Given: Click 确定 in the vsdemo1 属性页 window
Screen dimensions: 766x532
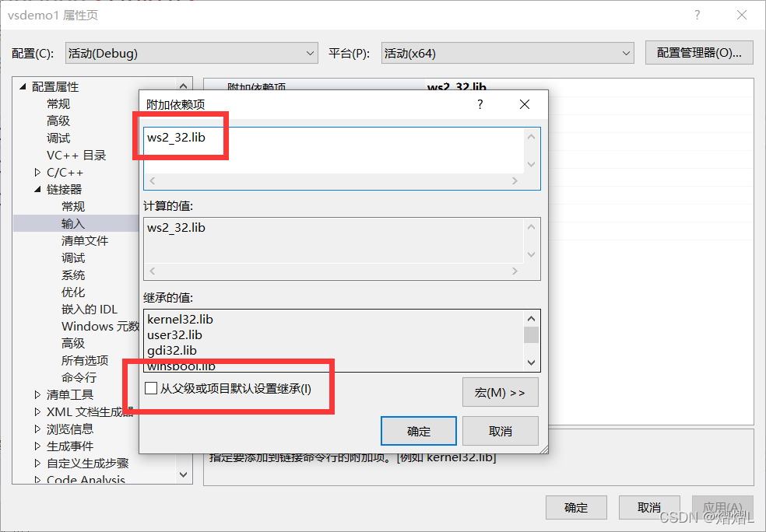Looking at the screenshot, I should click(576, 508).
